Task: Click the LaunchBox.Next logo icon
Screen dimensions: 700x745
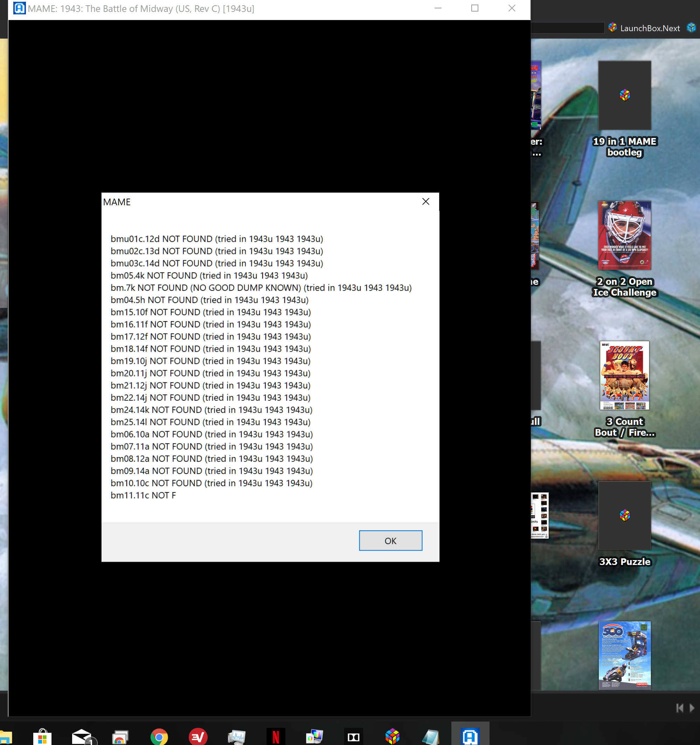Action: pyautogui.click(x=612, y=27)
